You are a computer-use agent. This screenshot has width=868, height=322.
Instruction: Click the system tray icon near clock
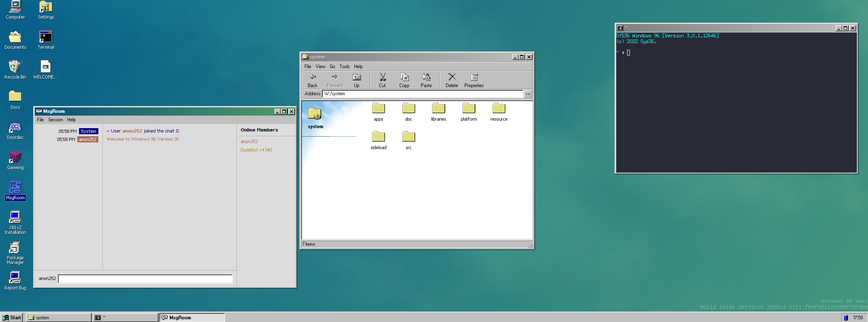(x=846, y=318)
